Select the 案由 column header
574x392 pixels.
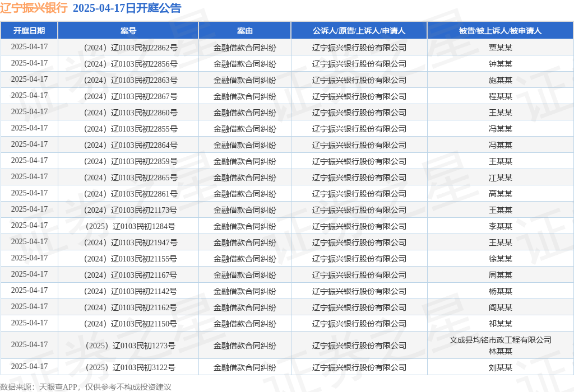pyautogui.click(x=244, y=31)
